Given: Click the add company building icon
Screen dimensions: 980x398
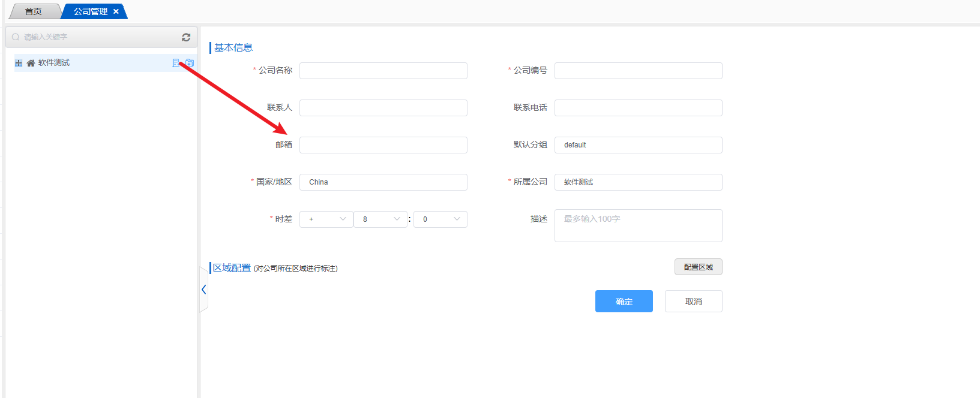Looking at the screenshot, I should [176, 63].
